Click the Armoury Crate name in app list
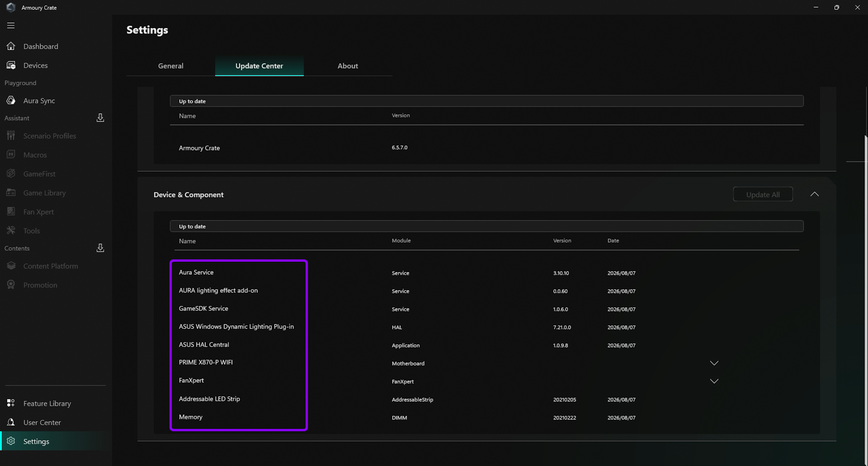The width and height of the screenshot is (868, 466). 199,148
